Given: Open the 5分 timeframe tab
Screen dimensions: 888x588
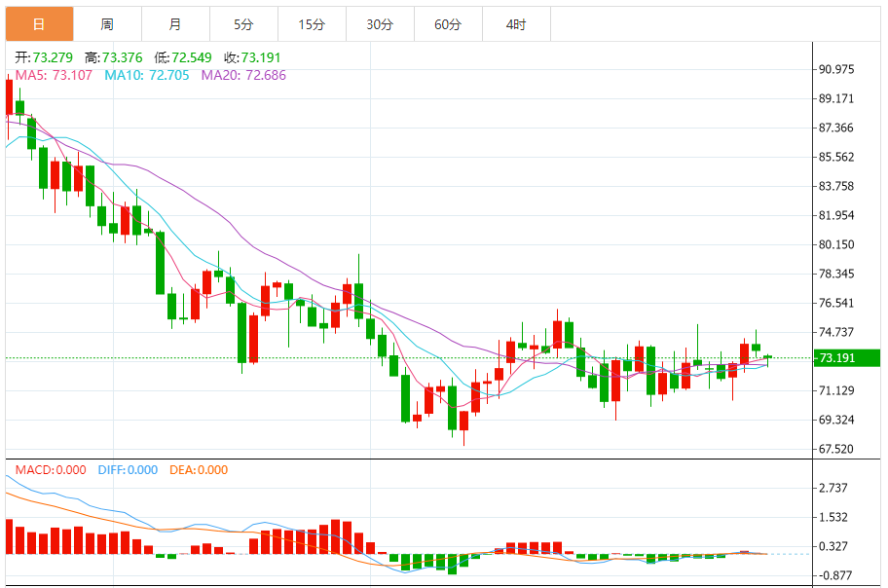Looking at the screenshot, I should (x=243, y=24).
